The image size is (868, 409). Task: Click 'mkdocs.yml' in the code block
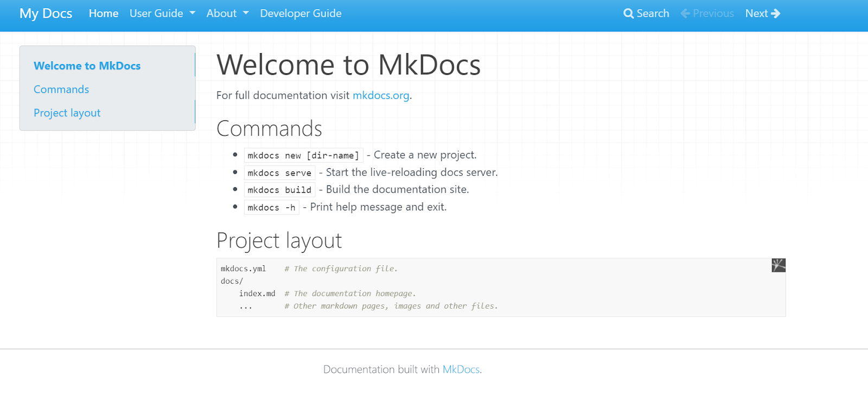coord(243,269)
